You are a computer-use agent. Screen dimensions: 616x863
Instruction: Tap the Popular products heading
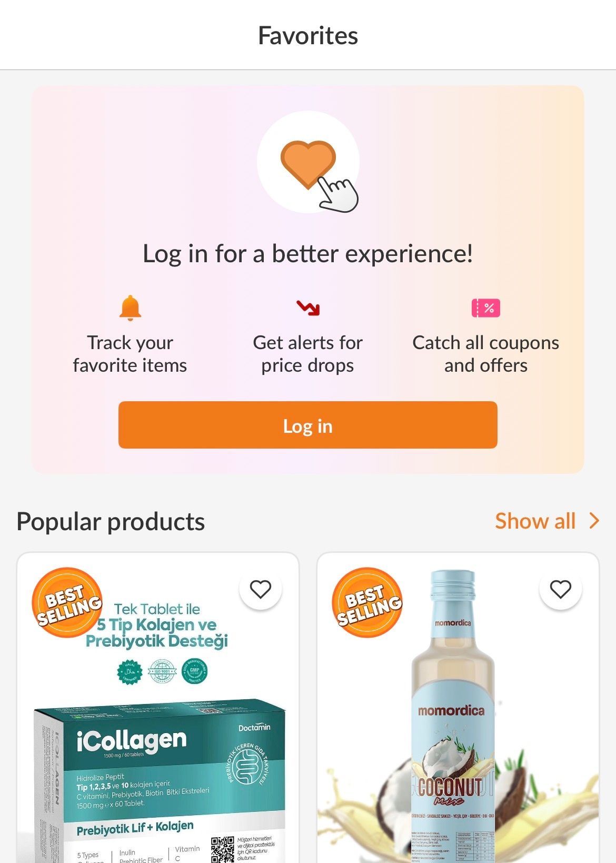(111, 522)
